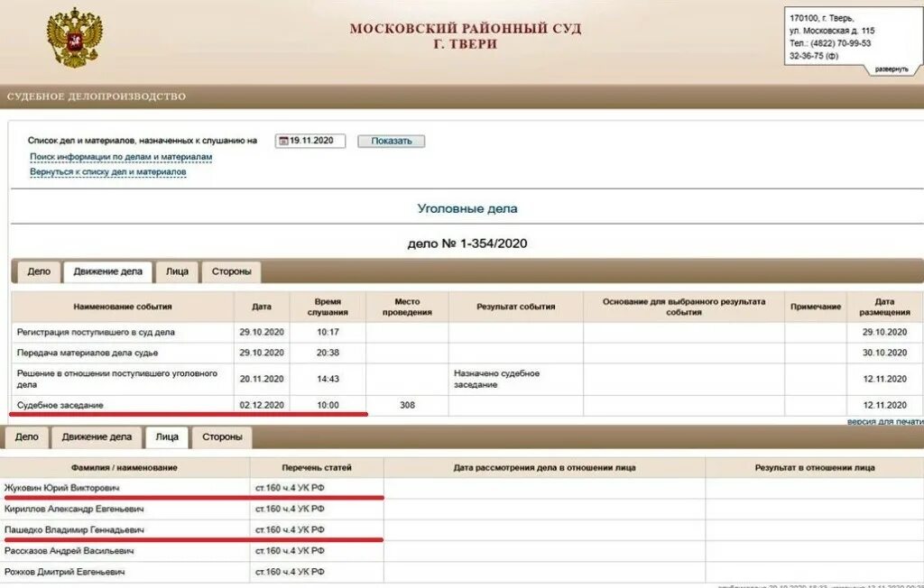
Task: Select row Регистрация поступившего в суд дела
Action: point(96,332)
